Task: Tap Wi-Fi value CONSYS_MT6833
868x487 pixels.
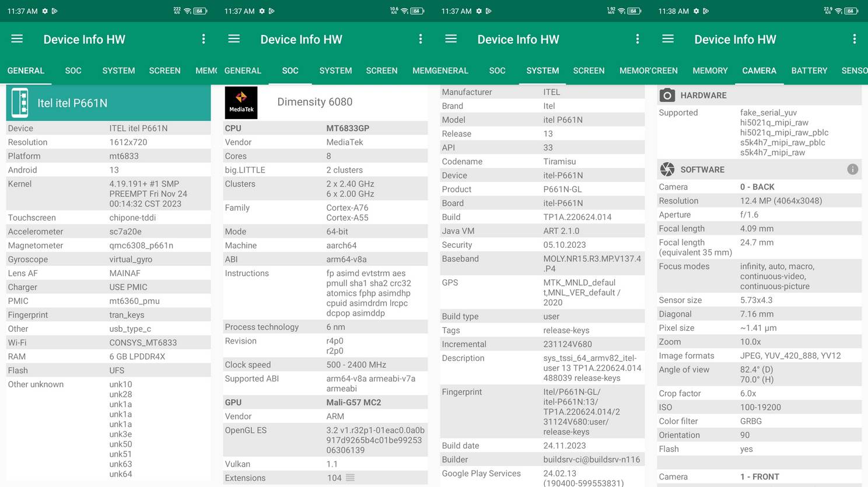Action: pyautogui.click(x=143, y=342)
